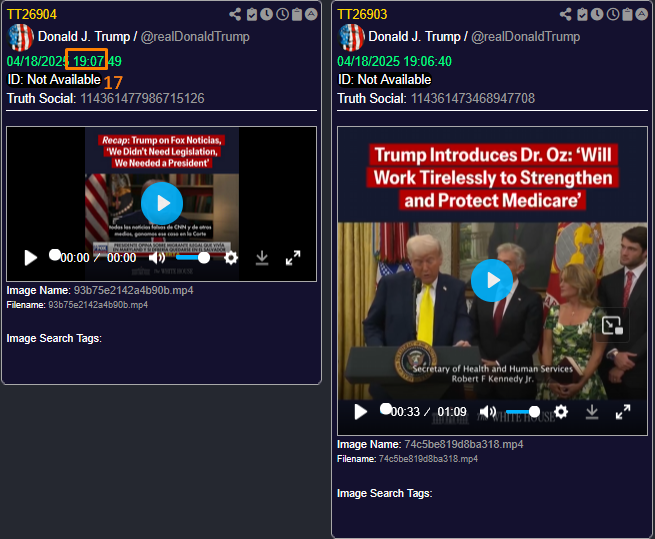This screenshot has height=539, width=655.
Task: Click time readout 00:33 / 01:09
Action: click(x=429, y=412)
